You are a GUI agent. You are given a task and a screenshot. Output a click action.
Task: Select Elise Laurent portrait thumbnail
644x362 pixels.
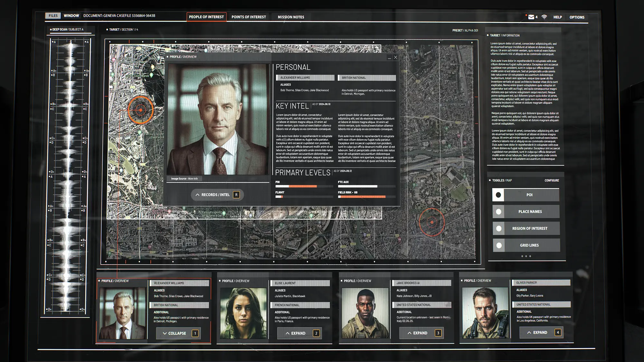[x=243, y=313]
